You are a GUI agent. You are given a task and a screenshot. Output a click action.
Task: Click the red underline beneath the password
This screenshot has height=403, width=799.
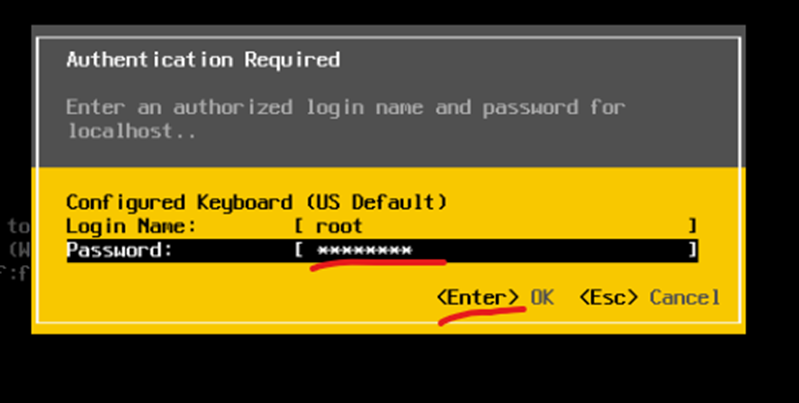coord(377,267)
